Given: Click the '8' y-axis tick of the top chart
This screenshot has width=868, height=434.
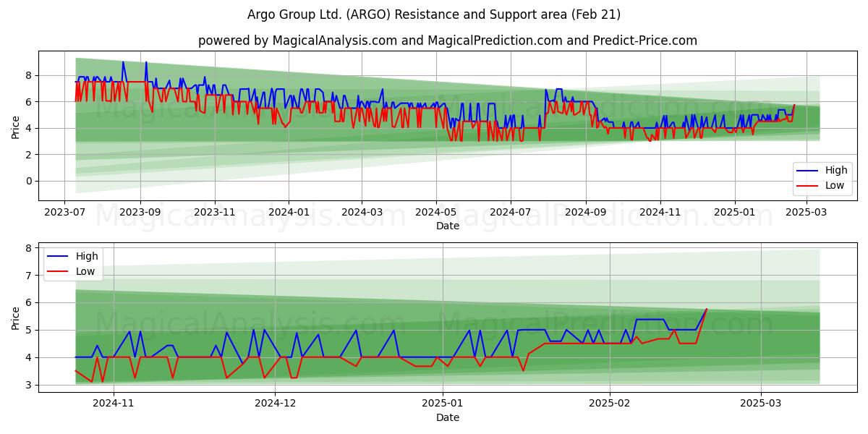Looking at the screenshot, I should [30, 75].
